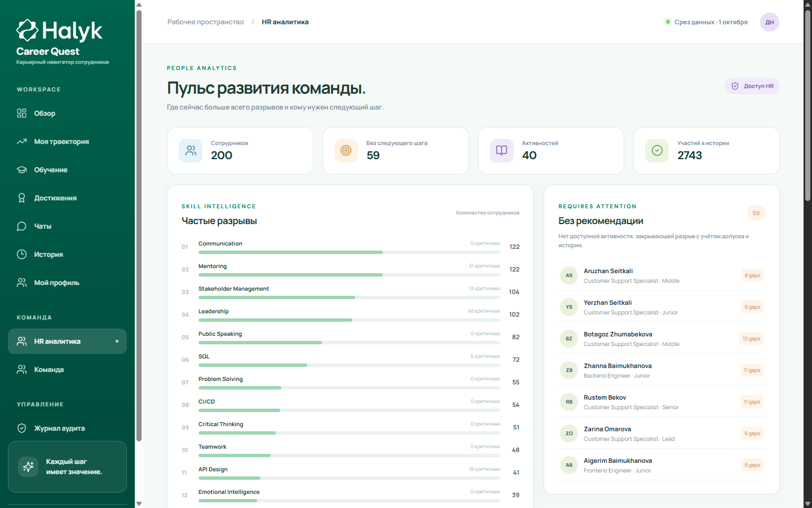
Task: Click the 6 gaps badge
Action: click(x=752, y=433)
